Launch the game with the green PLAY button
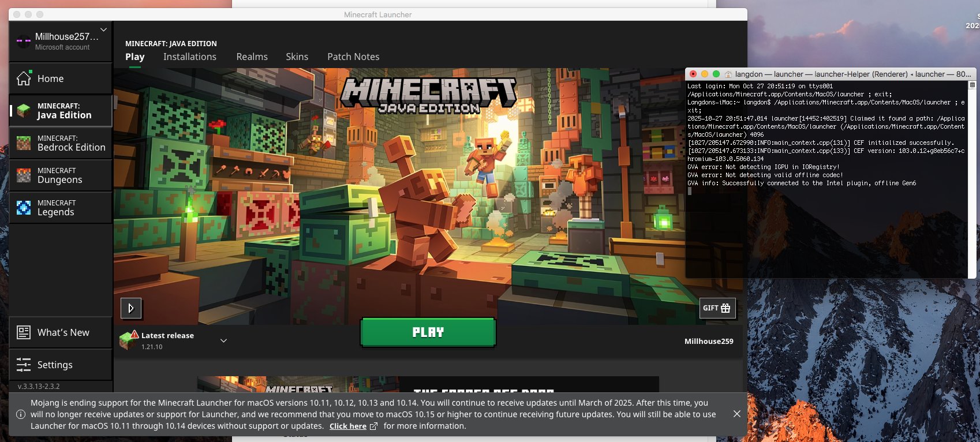 428,332
